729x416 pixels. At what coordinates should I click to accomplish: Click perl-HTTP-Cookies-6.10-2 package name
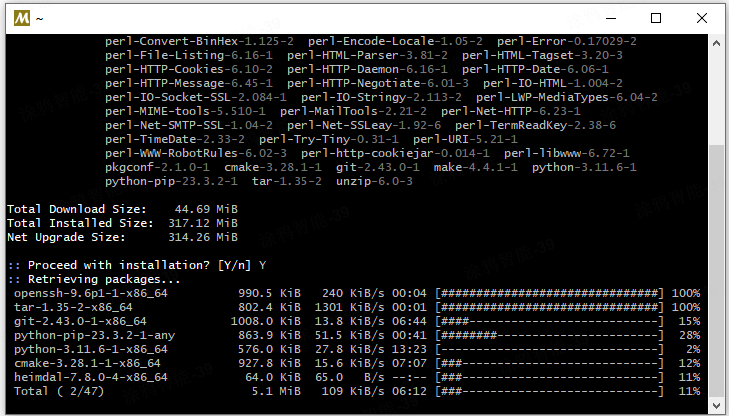point(189,69)
